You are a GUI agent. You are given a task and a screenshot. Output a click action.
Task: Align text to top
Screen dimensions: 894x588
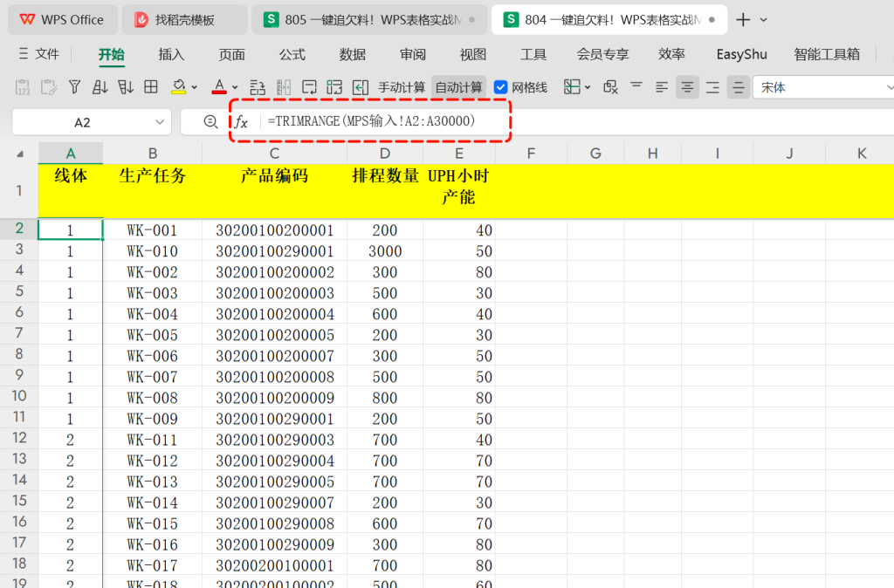tap(636, 87)
